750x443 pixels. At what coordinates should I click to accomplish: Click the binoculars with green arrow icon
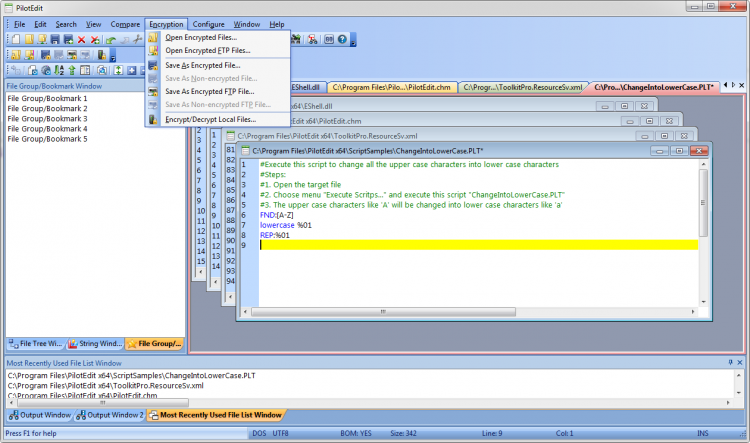(x=296, y=39)
